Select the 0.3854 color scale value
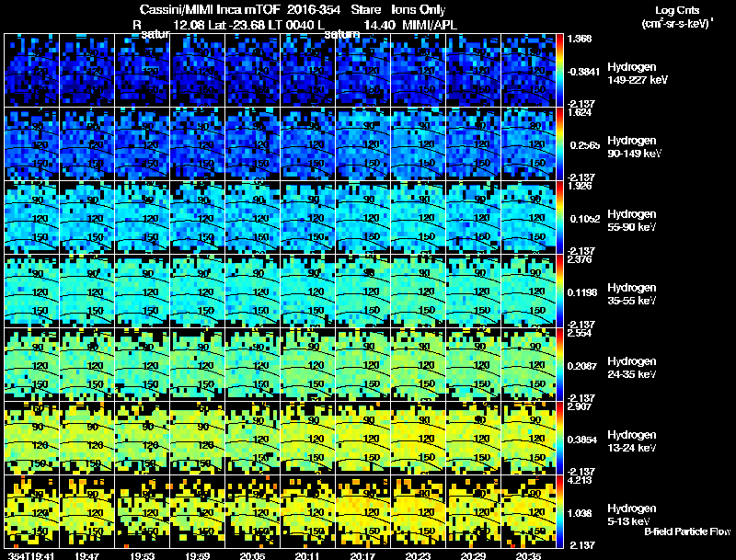The width and height of the screenshot is (736, 560). tap(582, 440)
